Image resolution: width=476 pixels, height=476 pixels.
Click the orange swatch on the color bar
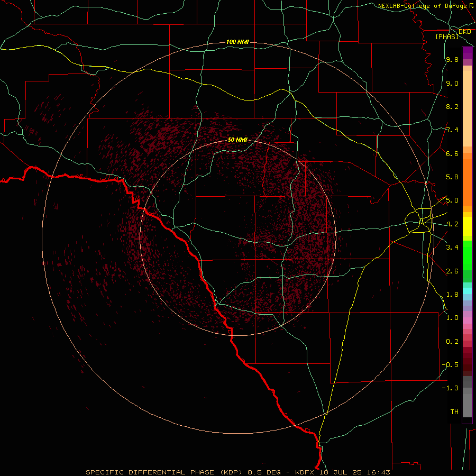[x=467, y=182]
